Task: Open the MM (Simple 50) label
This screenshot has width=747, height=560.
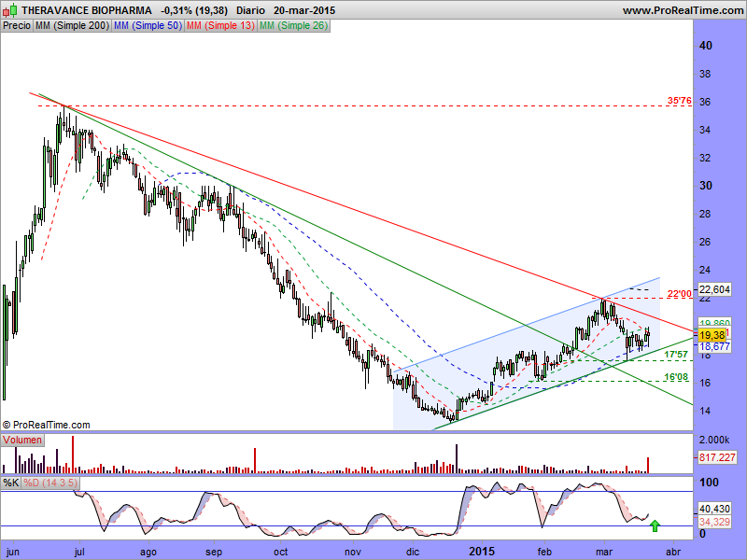Action: coord(148,26)
